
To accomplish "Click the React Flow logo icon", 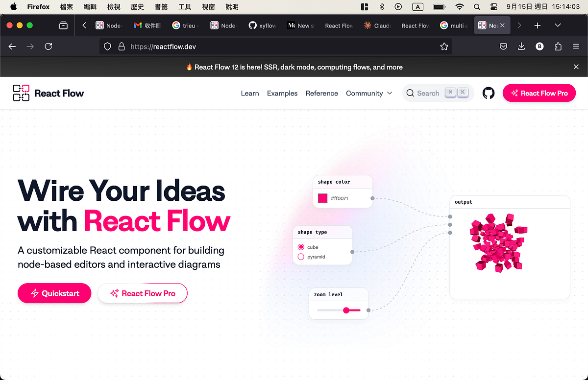I will click(21, 93).
